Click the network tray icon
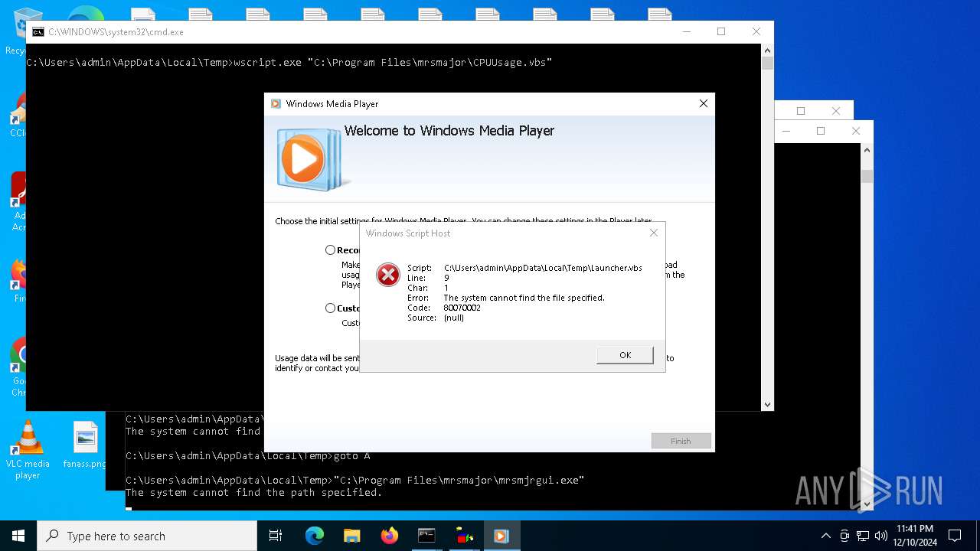This screenshot has height=551, width=980. [863, 536]
